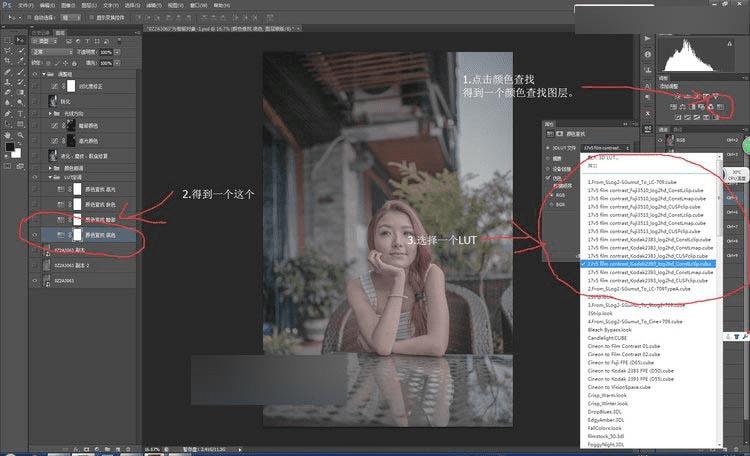Collapse the LUT layer group arrow
The width and height of the screenshot is (750, 456).
pos(50,177)
